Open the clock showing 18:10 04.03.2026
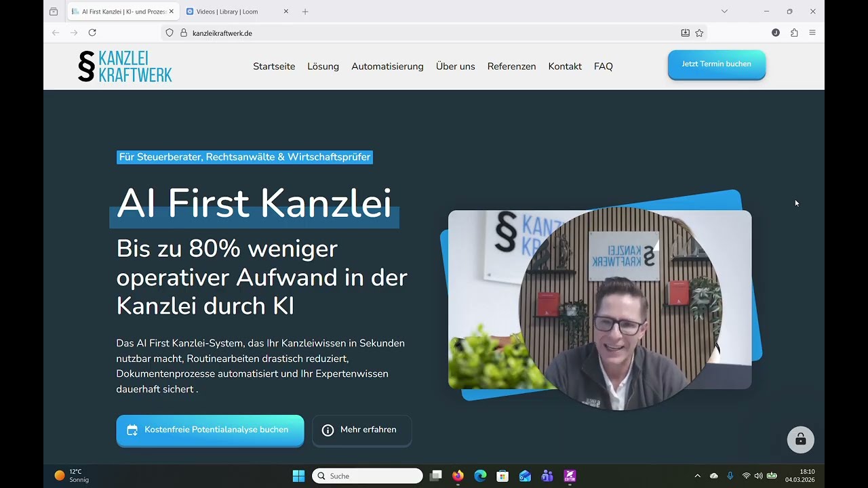868x488 pixels. [800, 476]
